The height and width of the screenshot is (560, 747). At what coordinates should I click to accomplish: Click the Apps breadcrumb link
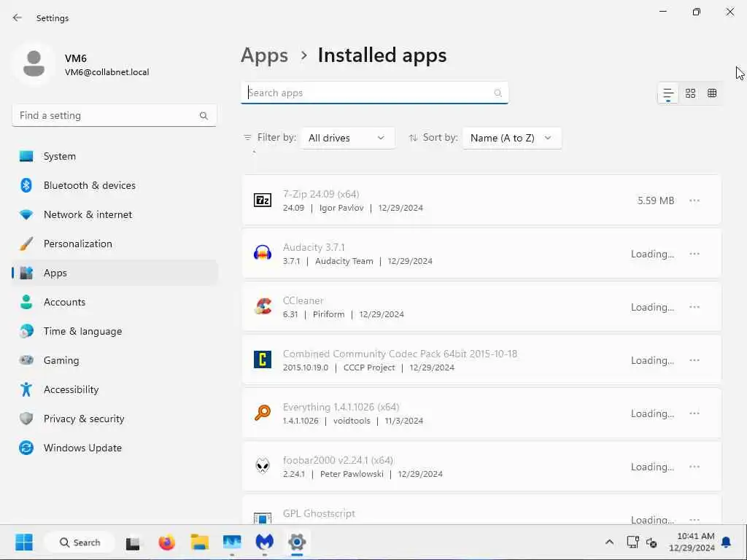tap(264, 55)
